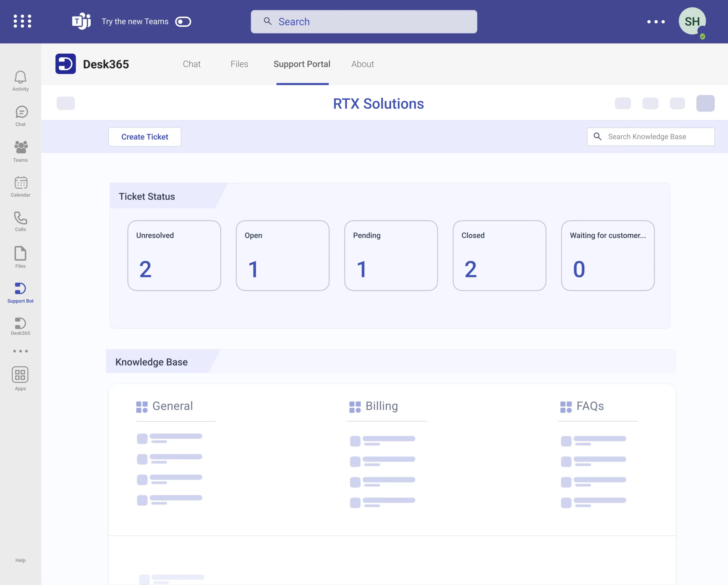This screenshot has width=728, height=585.
Task: Toggle Try the new Teams switch
Action: click(183, 22)
